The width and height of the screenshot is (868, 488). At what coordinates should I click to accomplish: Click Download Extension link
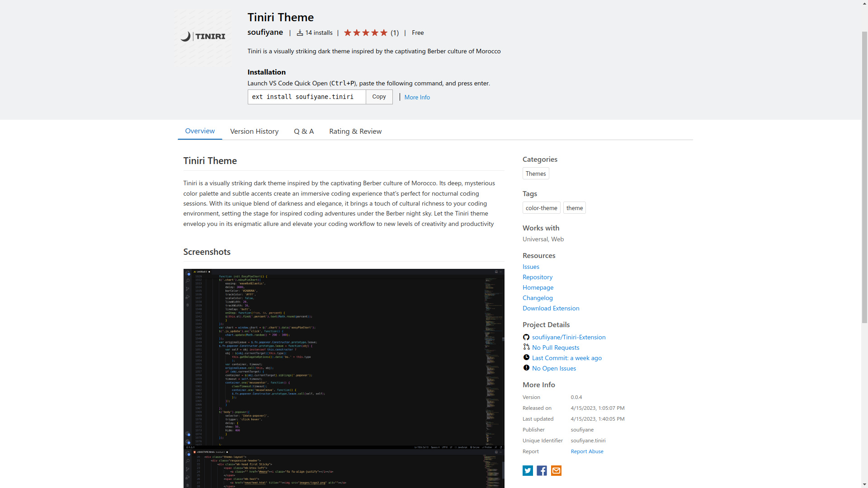pos(551,308)
